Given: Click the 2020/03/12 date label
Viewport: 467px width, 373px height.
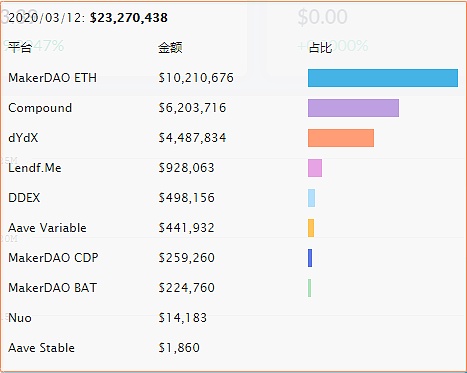Looking at the screenshot, I should point(47,18).
